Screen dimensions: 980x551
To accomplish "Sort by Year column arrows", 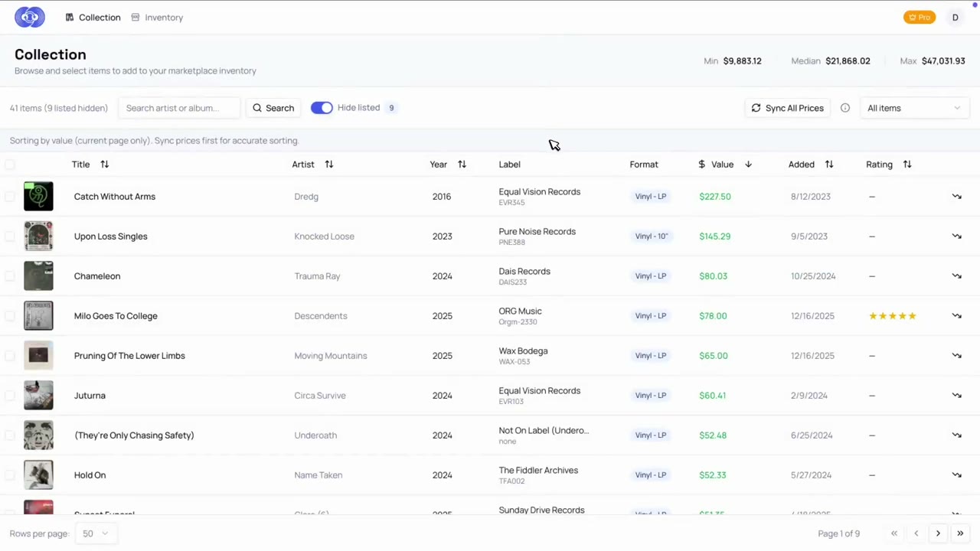I will (462, 165).
